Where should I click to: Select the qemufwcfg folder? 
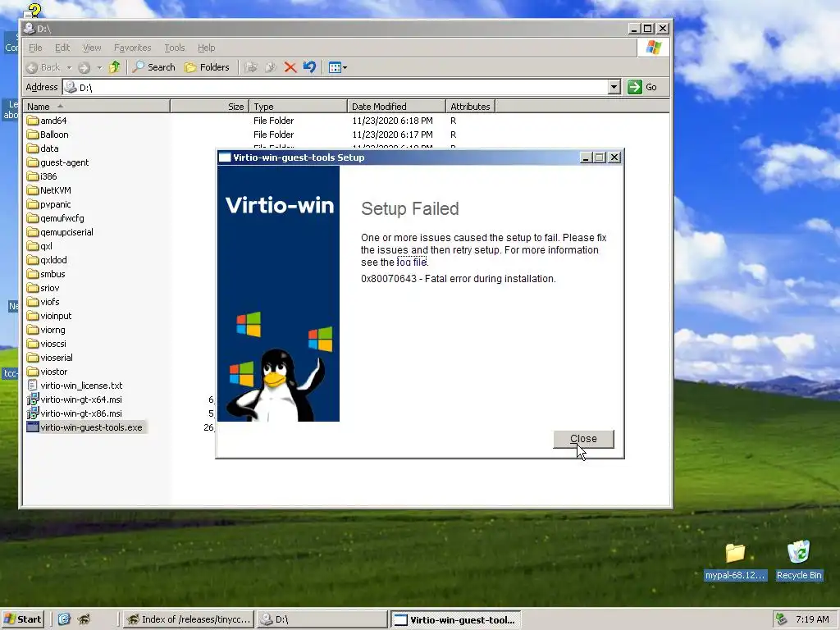pos(56,218)
